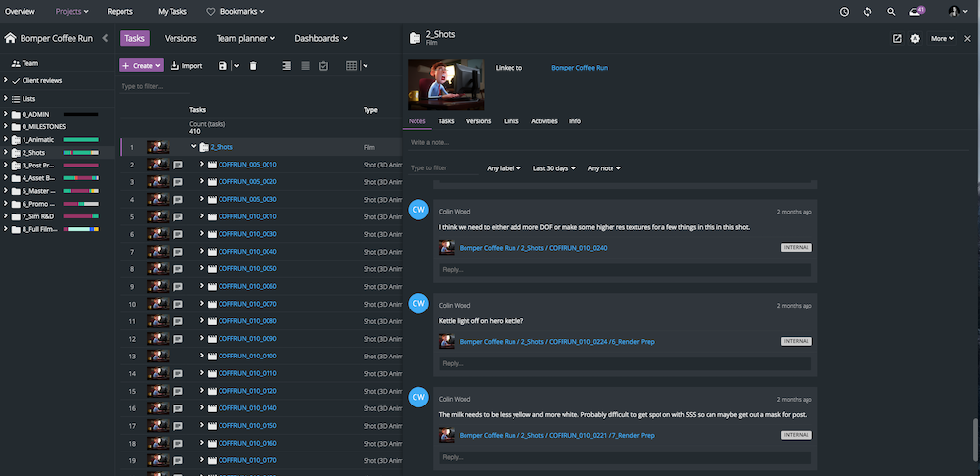980x476 pixels.
Task: Click the Reply field under the milk note
Action: [x=625, y=457]
